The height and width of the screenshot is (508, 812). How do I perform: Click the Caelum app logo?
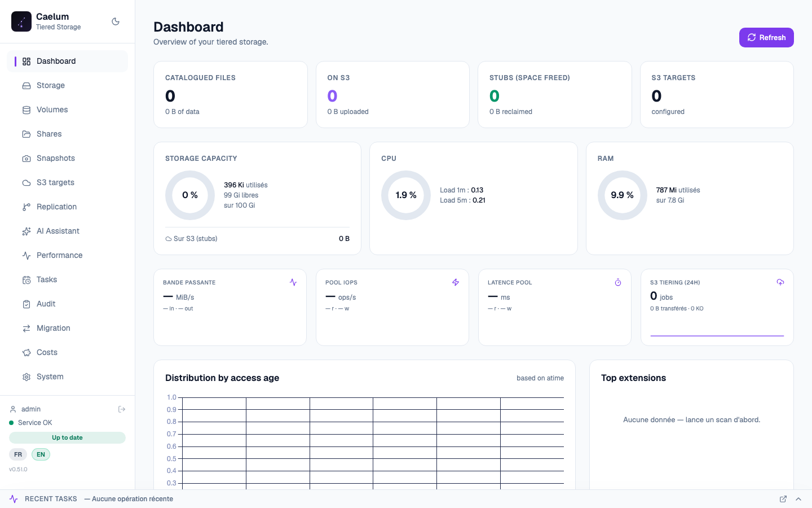point(21,21)
